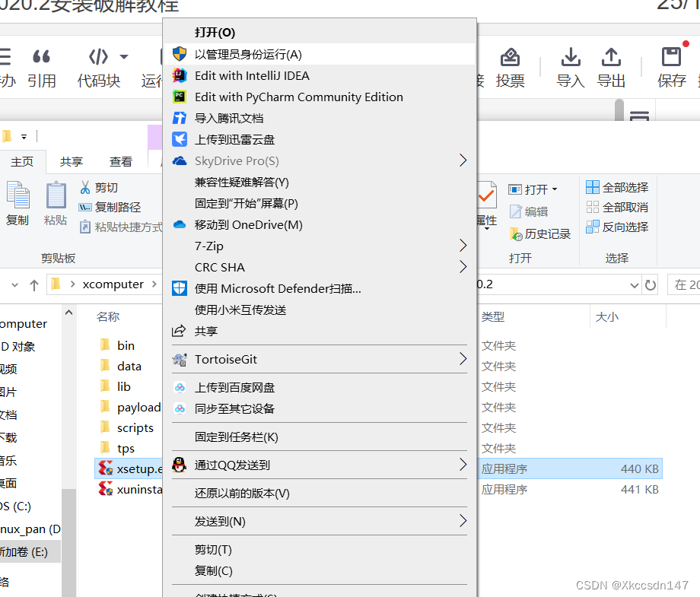Choose 复制(C) in the context menu
The height and width of the screenshot is (597, 700).
coord(320,570)
